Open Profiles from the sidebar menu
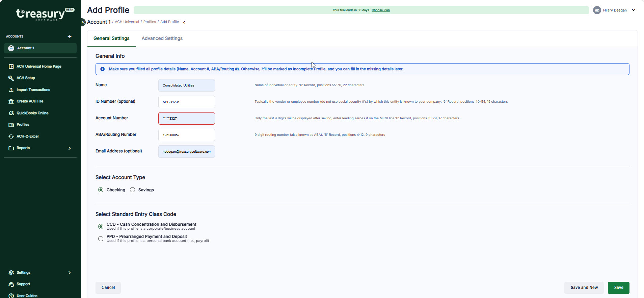Viewport: 644px width, 298px height. (23, 125)
